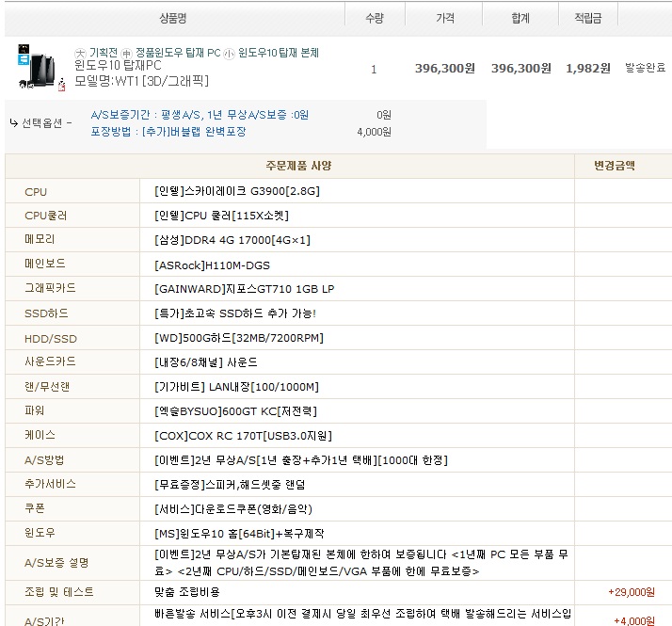This screenshot has height=626, width=672.
Task: Click the [특가]초고속 SSD하드 추가 가능! value
Action: pyautogui.click(x=235, y=313)
